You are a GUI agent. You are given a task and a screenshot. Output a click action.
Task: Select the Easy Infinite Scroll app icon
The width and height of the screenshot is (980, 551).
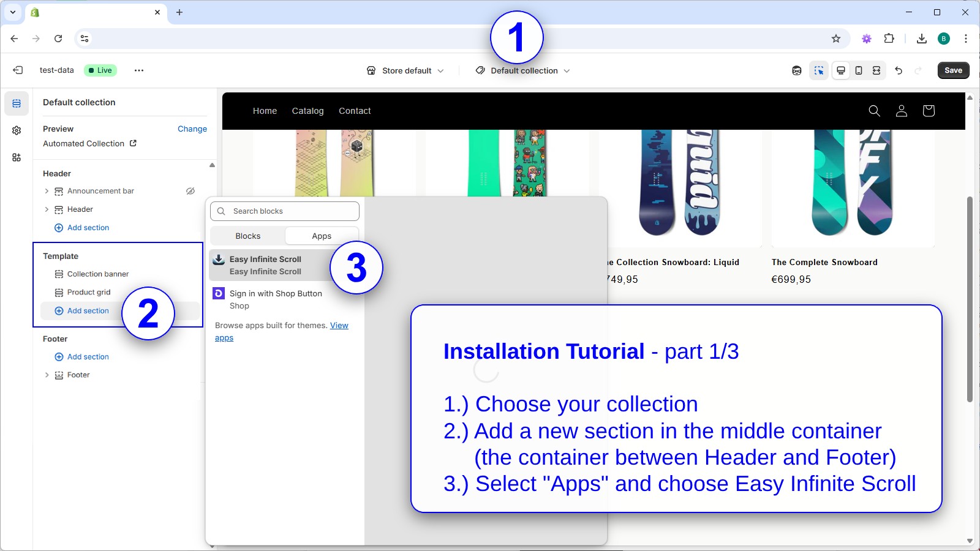click(x=219, y=259)
